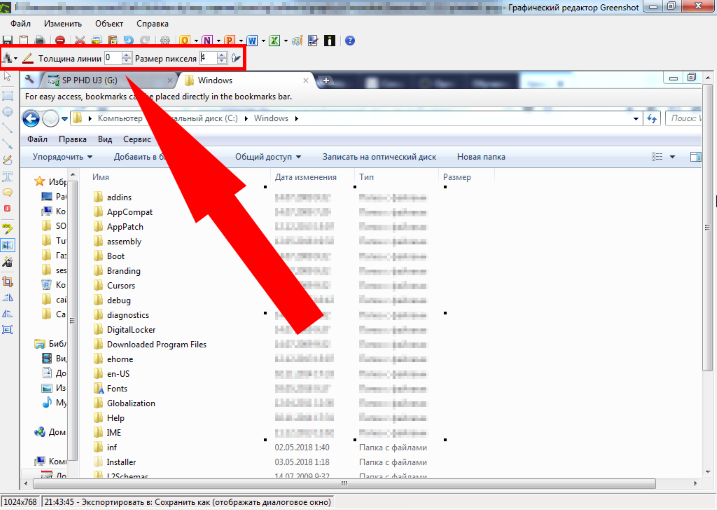Select the highlighter marker tool
Screen dimensions: 717x510
point(8,228)
